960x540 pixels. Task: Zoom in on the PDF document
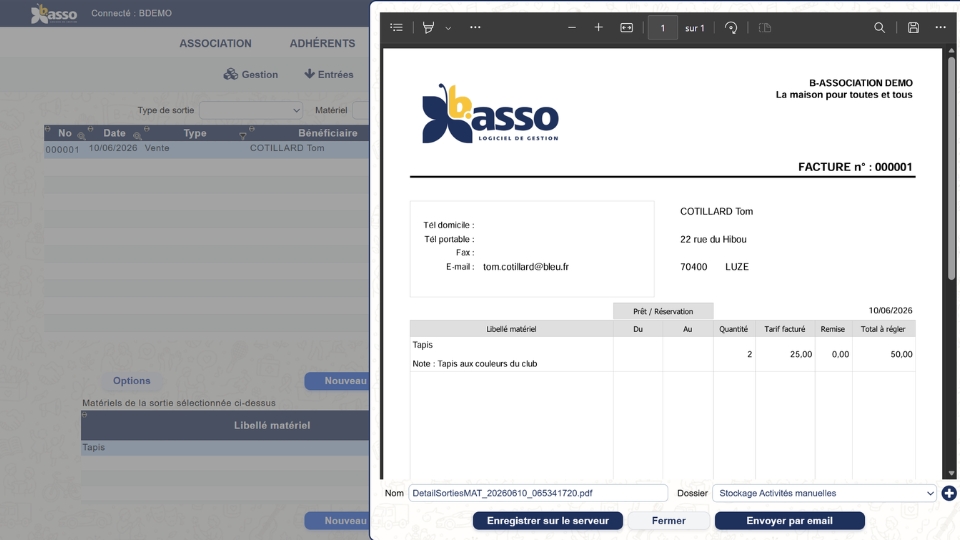click(x=599, y=28)
